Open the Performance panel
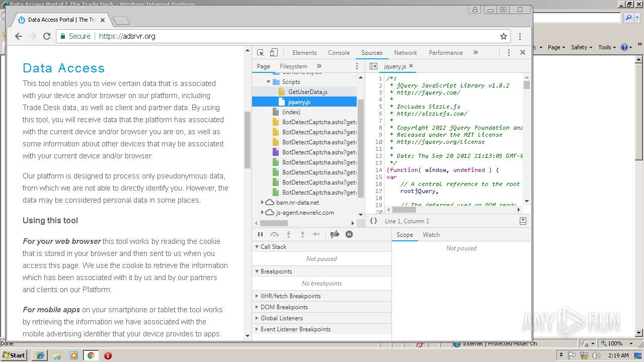This screenshot has height=362, width=644. (446, 52)
